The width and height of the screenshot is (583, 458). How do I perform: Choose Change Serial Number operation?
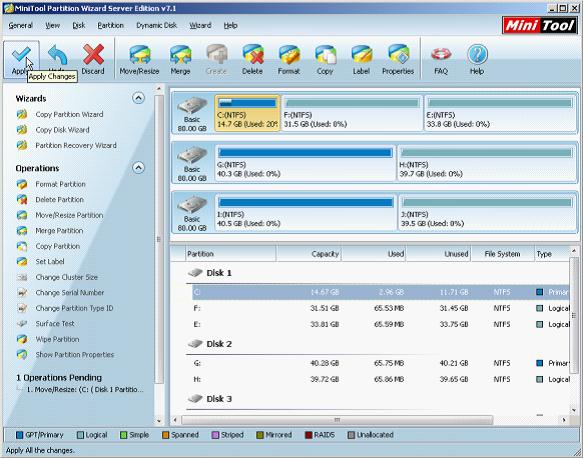coord(70,293)
